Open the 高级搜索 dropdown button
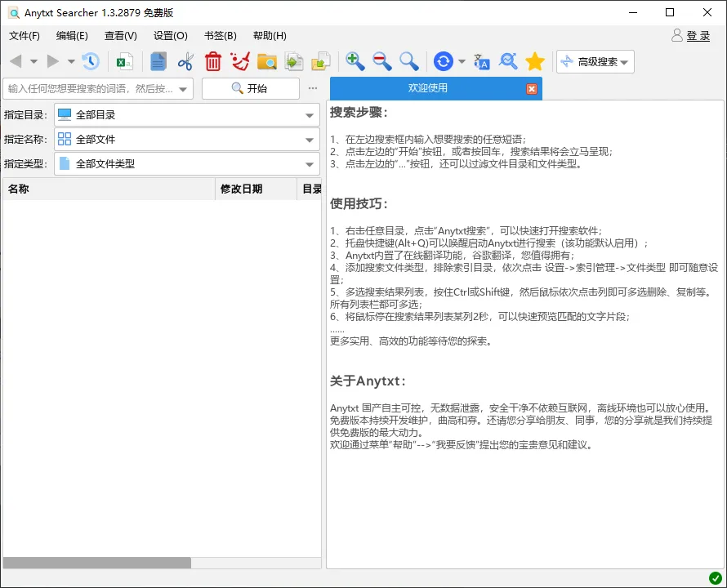 tap(595, 62)
